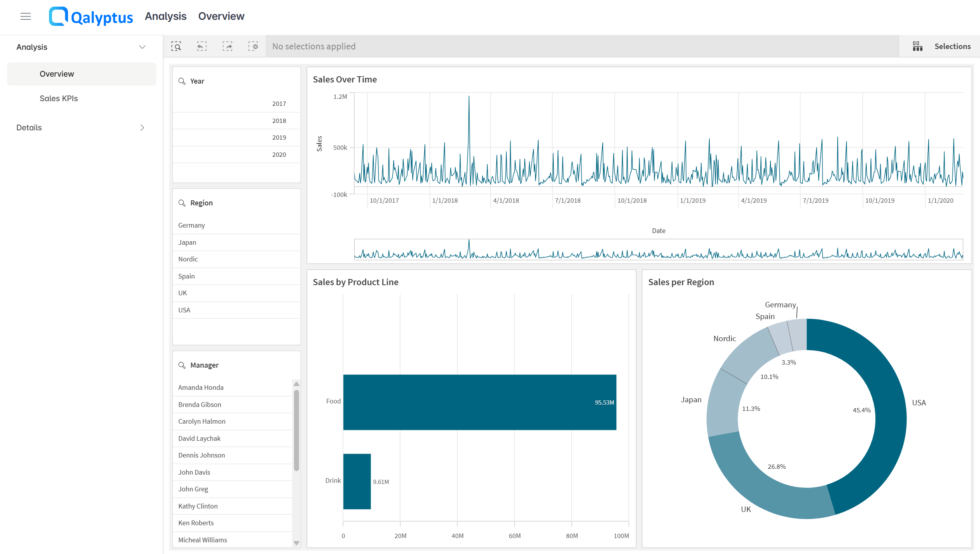This screenshot has width=980, height=554.
Task: Click the Sales Over Time mini chart scroller
Action: coord(658,249)
